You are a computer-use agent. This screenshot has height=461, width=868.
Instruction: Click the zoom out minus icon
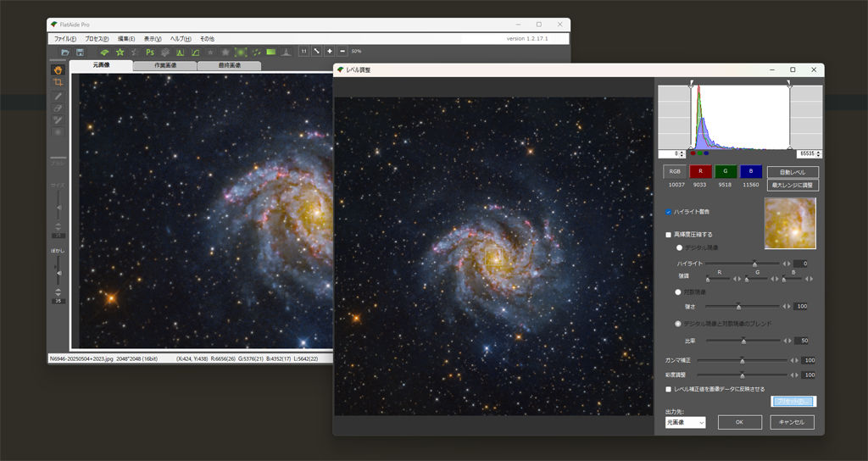coord(342,52)
